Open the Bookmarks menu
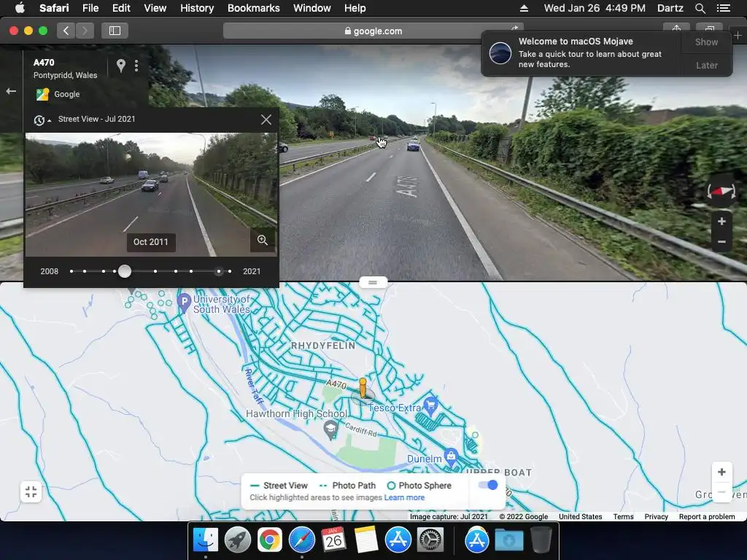The height and width of the screenshot is (560, 747). tap(253, 8)
